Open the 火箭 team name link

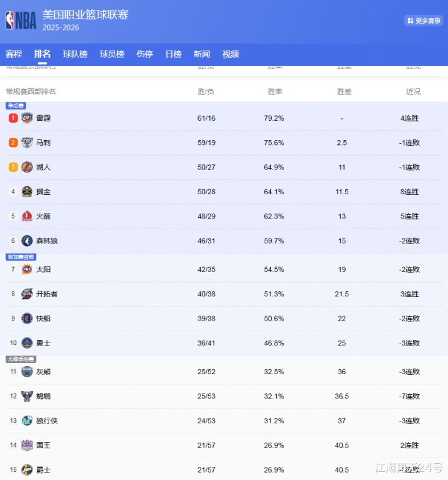[x=43, y=216]
